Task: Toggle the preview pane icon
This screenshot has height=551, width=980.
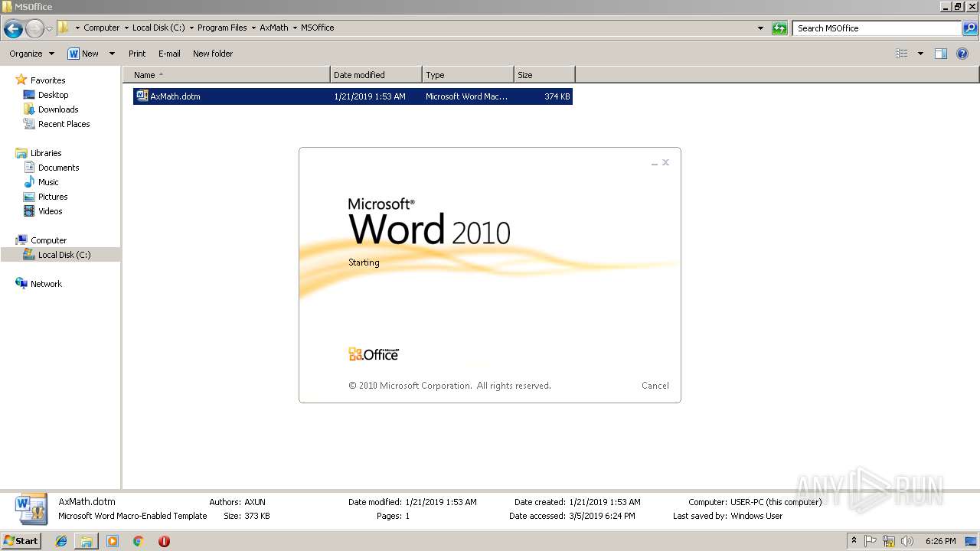Action: pos(941,54)
